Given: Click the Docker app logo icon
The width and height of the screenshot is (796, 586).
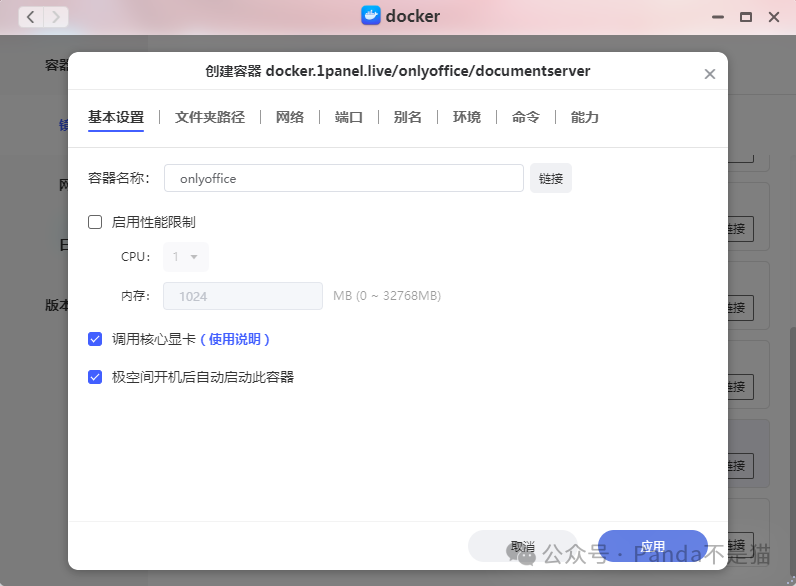Looking at the screenshot, I should pyautogui.click(x=371, y=16).
